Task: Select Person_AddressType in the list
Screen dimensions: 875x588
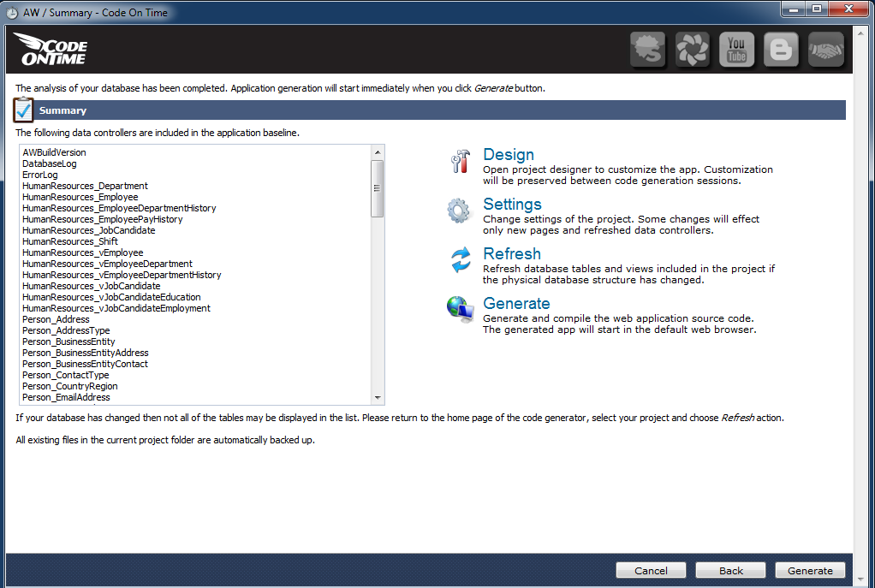Action: click(x=67, y=331)
